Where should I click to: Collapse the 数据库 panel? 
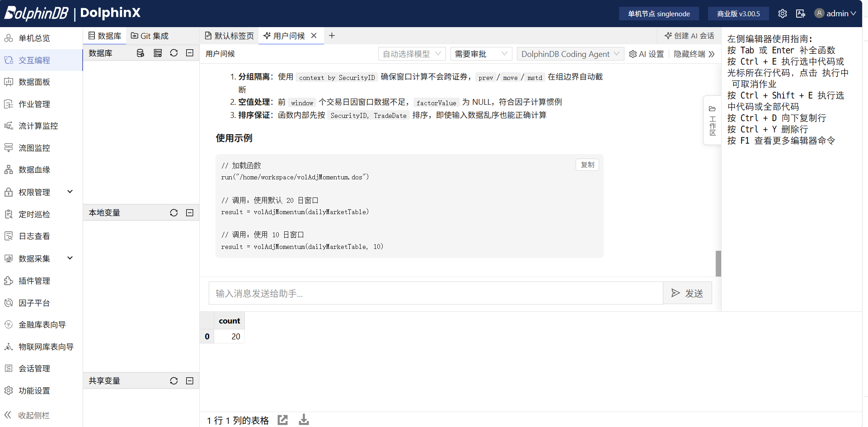point(190,53)
